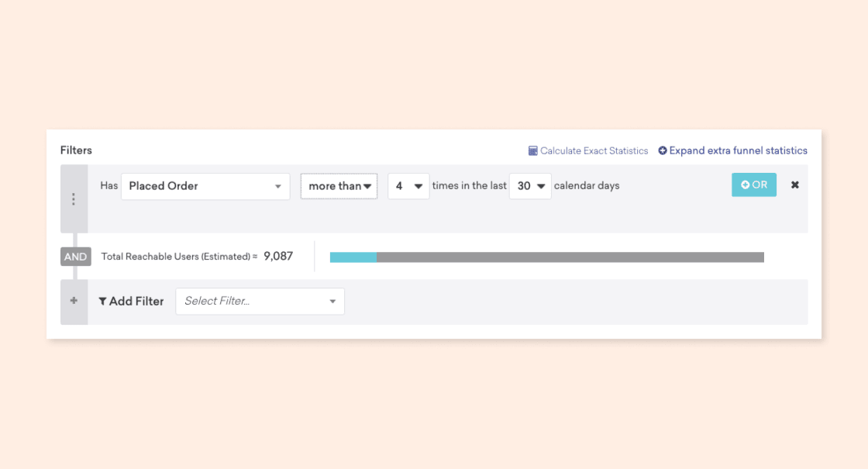Open the days dropdown showing 30
The image size is (868, 469).
(530, 186)
